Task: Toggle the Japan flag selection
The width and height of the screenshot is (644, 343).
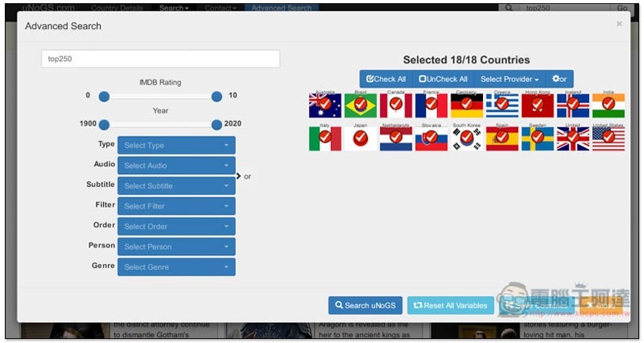Action: (x=360, y=138)
